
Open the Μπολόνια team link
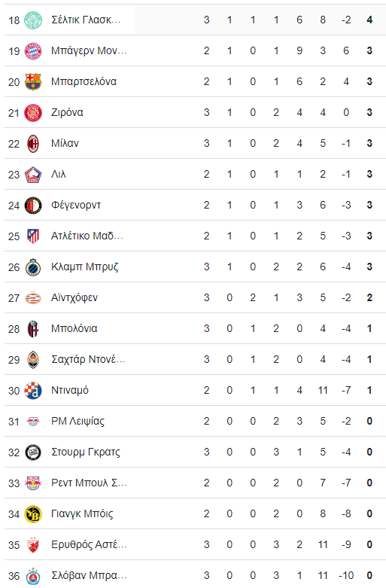(x=74, y=328)
